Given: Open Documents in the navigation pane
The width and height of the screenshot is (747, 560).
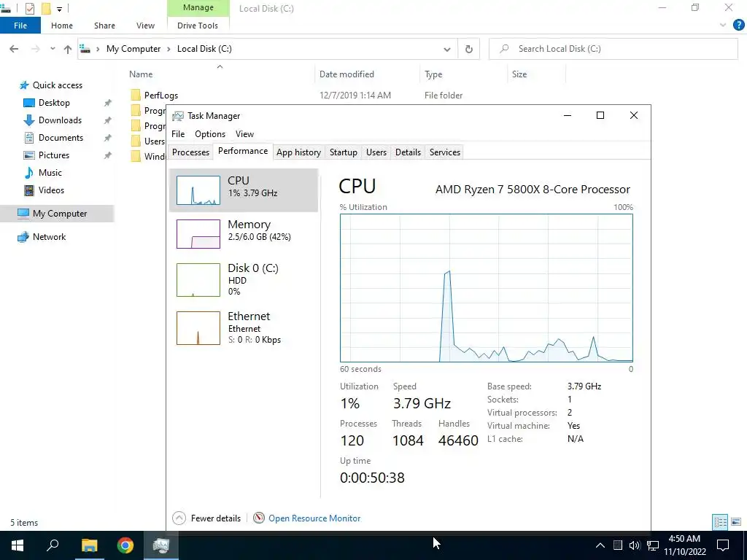Looking at the screenshot, I should 61,138.
